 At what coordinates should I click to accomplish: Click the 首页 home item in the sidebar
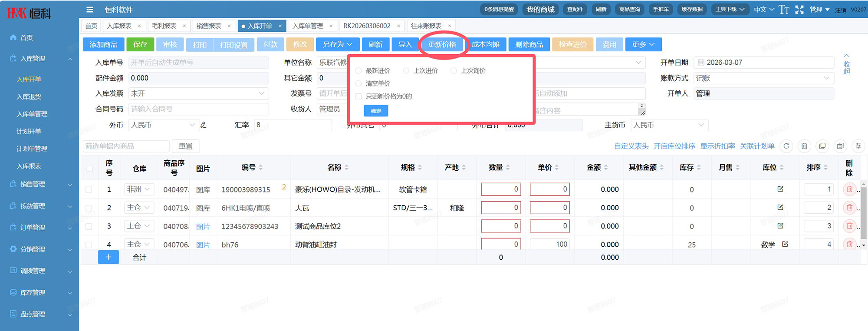tap(27, 38)
